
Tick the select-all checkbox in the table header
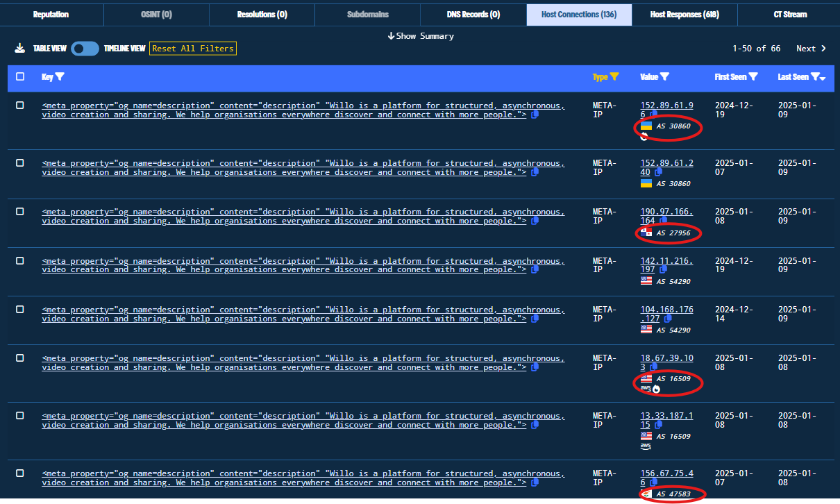[20, 77]
